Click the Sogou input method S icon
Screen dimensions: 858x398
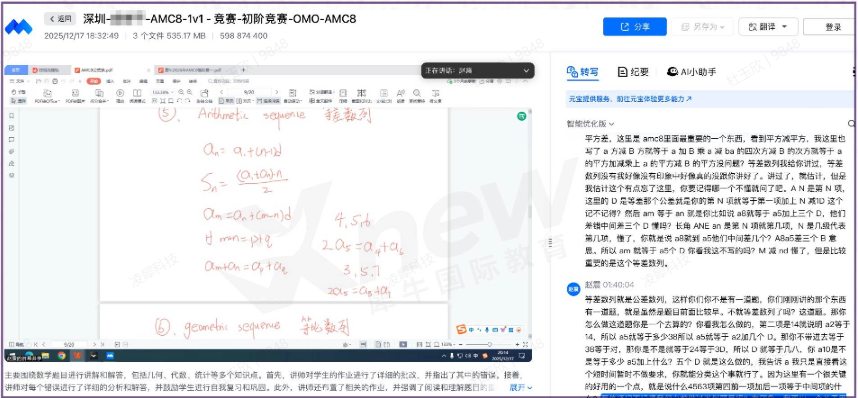pyautogui.click(x=461, y=329)
